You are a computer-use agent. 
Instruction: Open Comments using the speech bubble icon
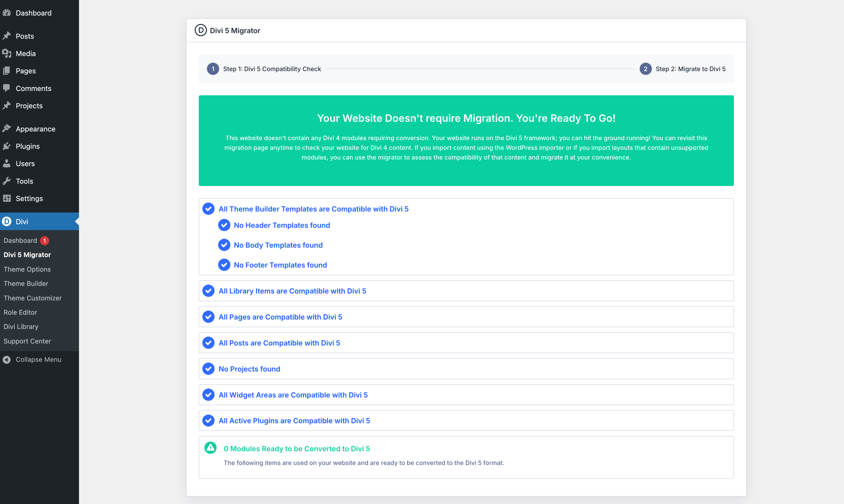coord(7,88)
